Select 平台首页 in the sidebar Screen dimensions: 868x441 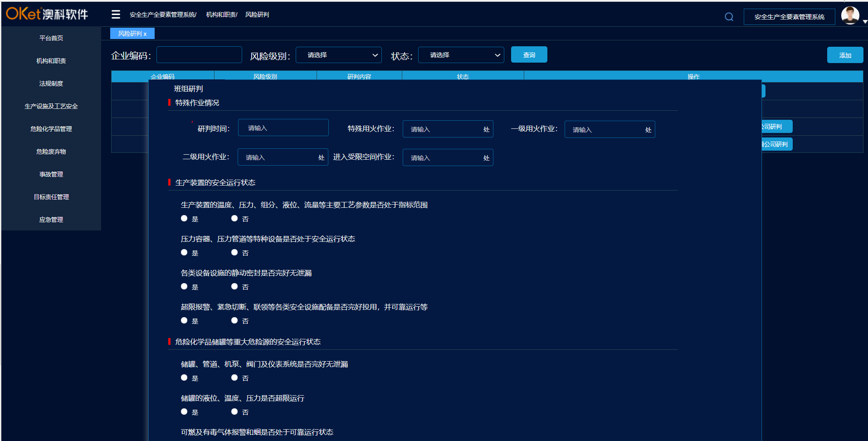[51, 38]
